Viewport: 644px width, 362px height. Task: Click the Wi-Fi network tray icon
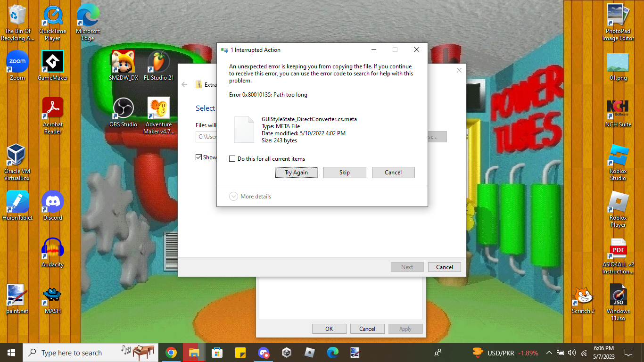coord(584,353)
